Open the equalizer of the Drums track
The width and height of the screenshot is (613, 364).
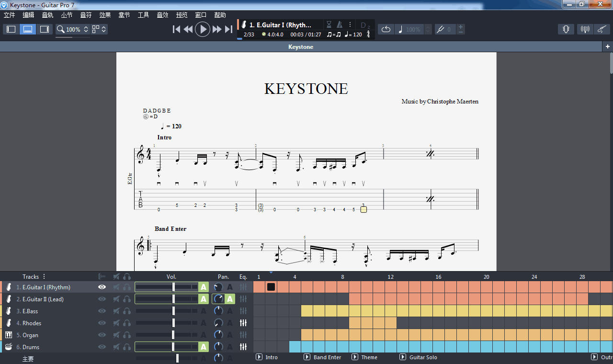tap(243, 347)
